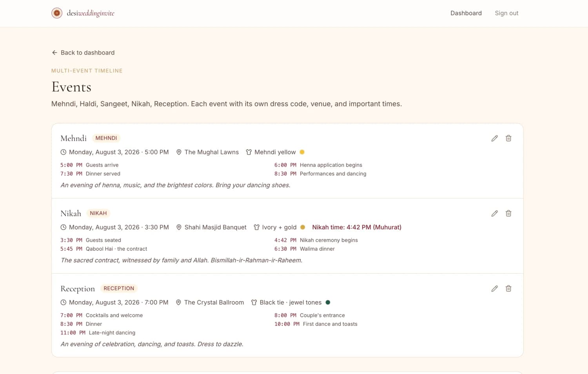The height and width of the screenshot is (374, 588).
Task: Click the NIKAH tag badge
Action: click(x=98, y=213)
